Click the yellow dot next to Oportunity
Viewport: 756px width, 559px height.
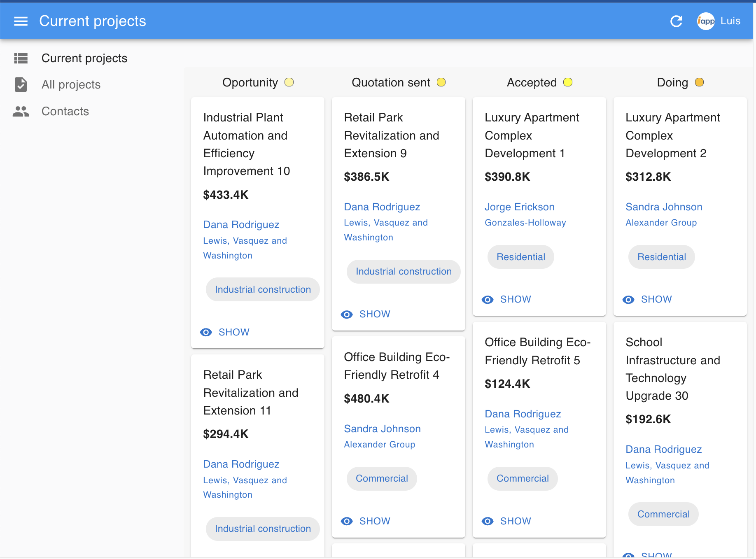289,82
